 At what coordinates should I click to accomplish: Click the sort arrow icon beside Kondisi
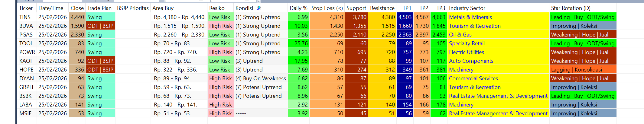coord(259,8)
